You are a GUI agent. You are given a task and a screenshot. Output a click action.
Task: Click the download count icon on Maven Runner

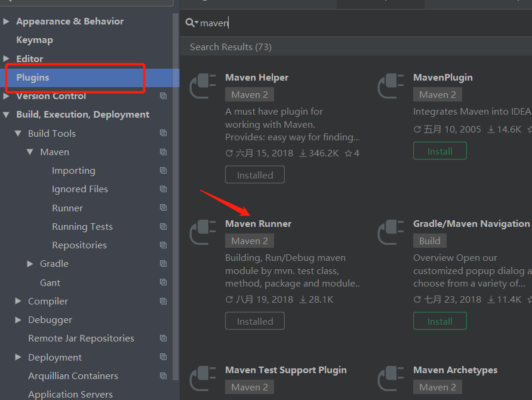point(303,300)
